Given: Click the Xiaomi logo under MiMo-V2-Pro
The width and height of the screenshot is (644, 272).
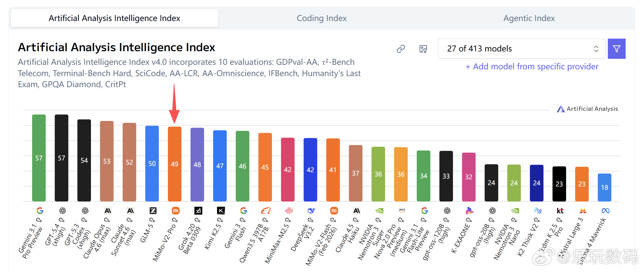Looking at the screenshot, I should tap(175, 211).
